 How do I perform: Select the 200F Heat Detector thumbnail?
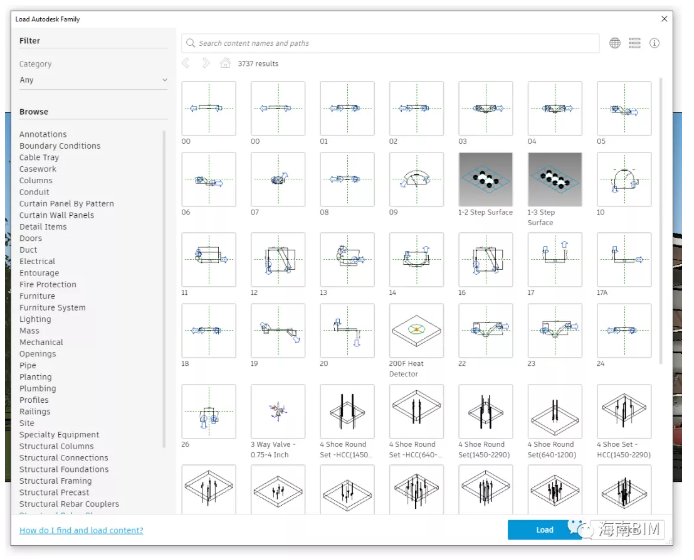(x=416, y=330)
